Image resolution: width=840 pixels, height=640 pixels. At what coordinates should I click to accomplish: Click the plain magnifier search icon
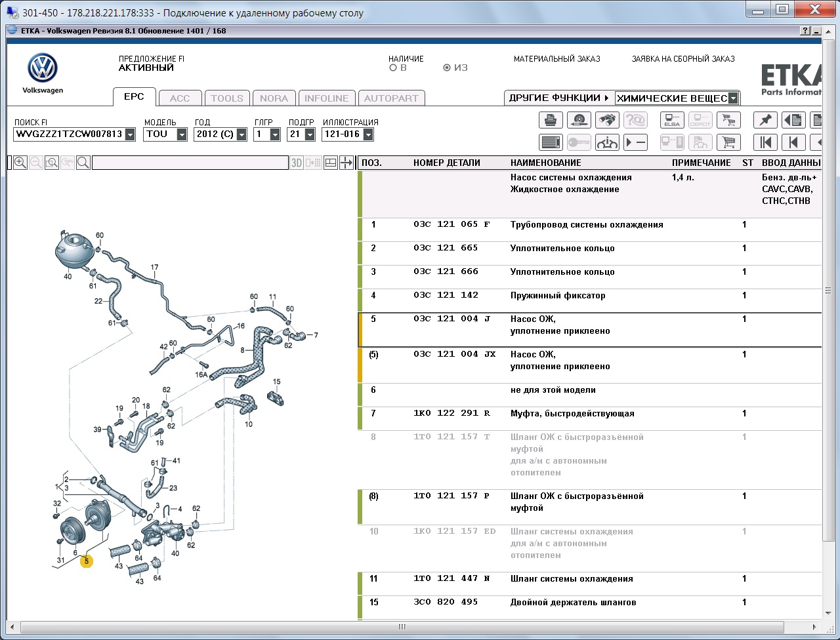[x=83, y=163]
